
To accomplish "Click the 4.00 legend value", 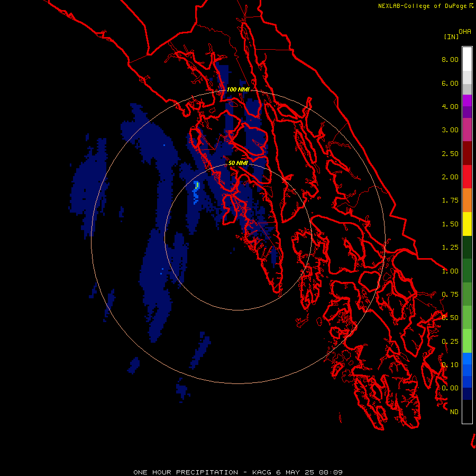I will 450,106.
